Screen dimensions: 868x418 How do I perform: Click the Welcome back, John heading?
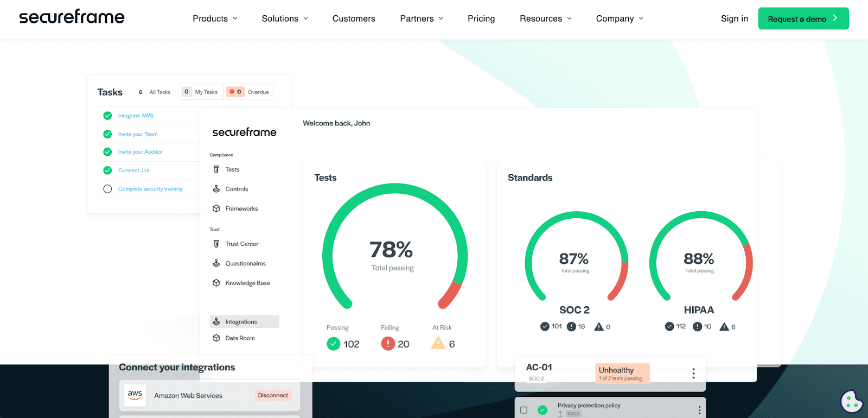336,123
